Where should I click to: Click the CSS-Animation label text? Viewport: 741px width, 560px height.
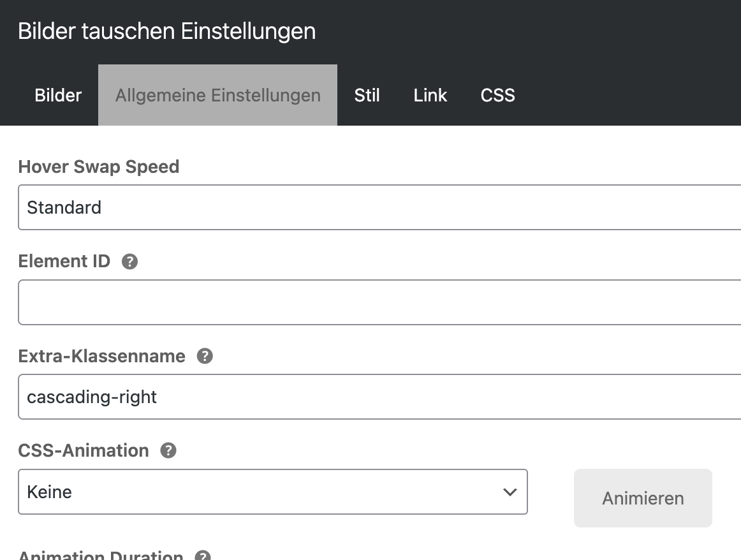[84, 450]
